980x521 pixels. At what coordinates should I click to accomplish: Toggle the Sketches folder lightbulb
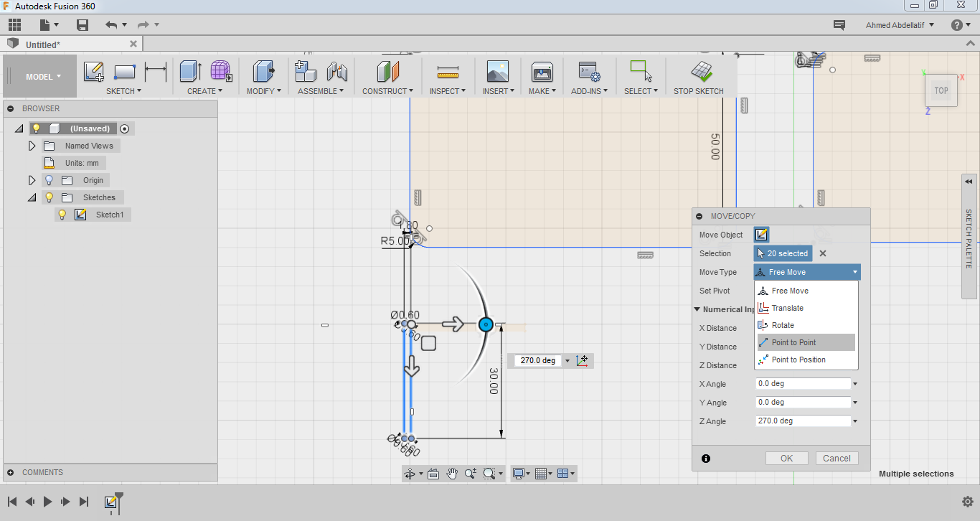click(x=49, y=197)
